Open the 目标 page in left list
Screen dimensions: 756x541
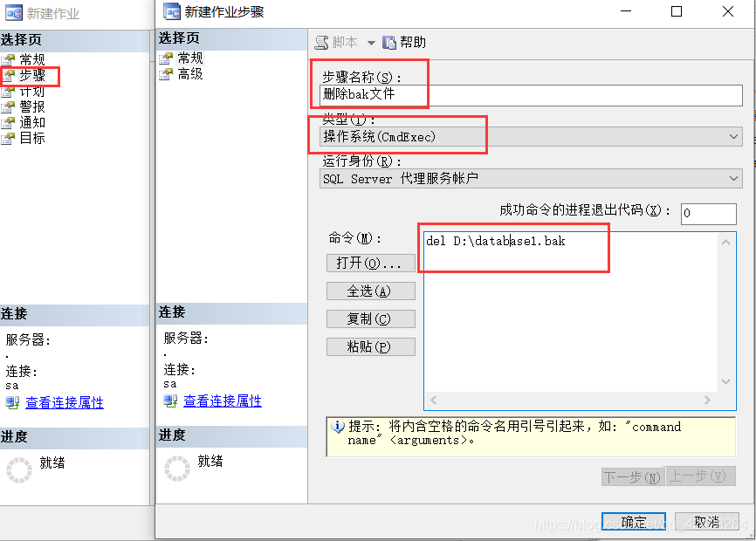point(31,138)
